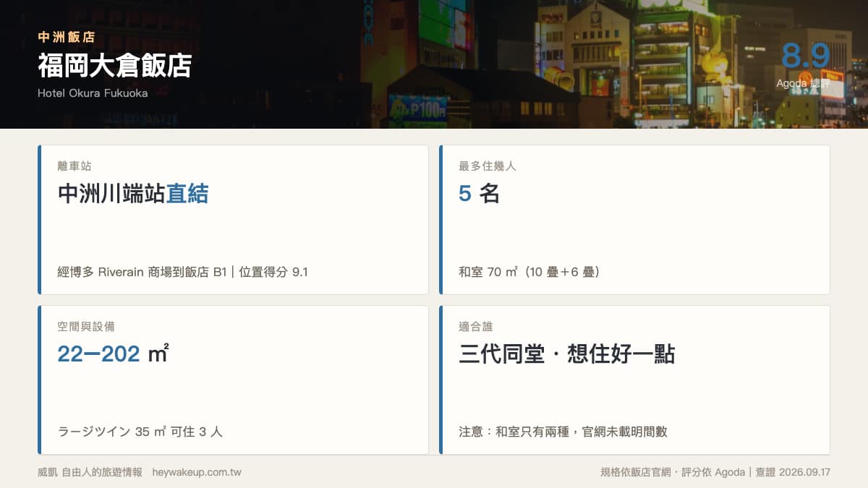This screenshot has height=488, width=868.
Task: Click the 和室 70 ㎡ detail line
Action: 529,273
